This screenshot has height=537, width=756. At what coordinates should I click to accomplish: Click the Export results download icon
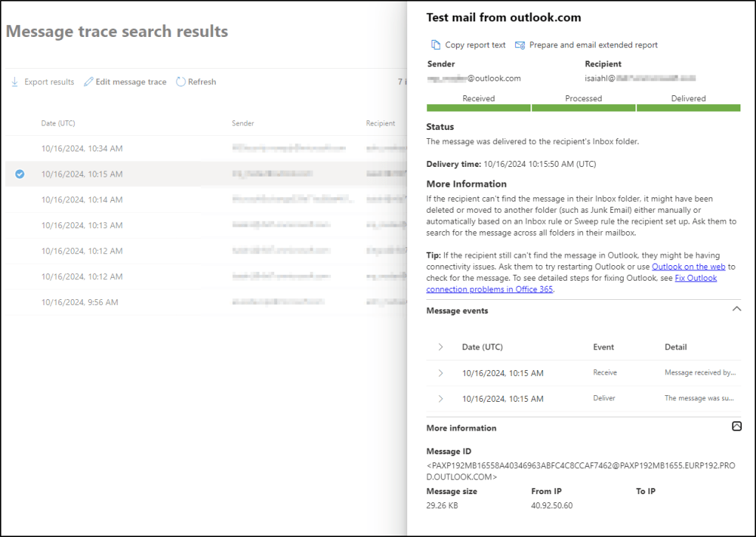pyautogui.click(x=15, y=82)
